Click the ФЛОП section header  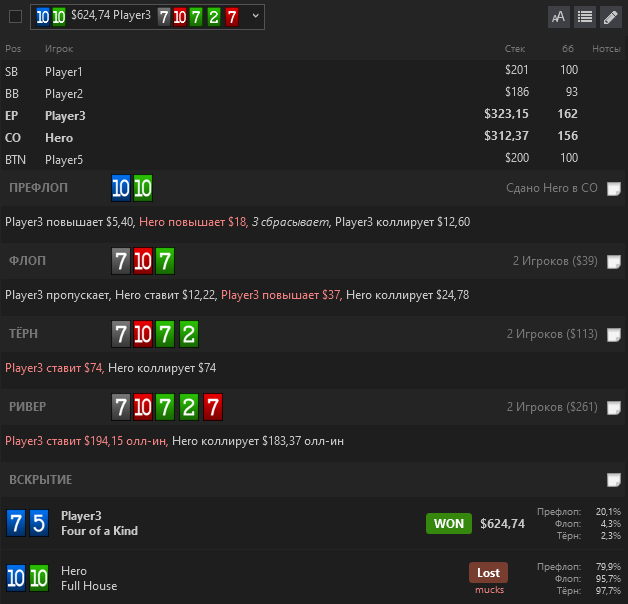tap(27, 261)
